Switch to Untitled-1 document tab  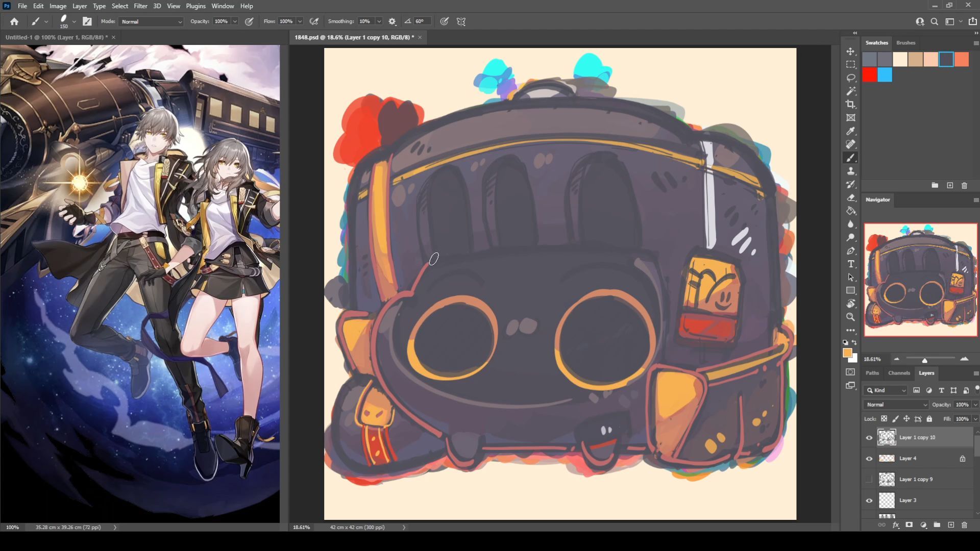click(57, 37)
